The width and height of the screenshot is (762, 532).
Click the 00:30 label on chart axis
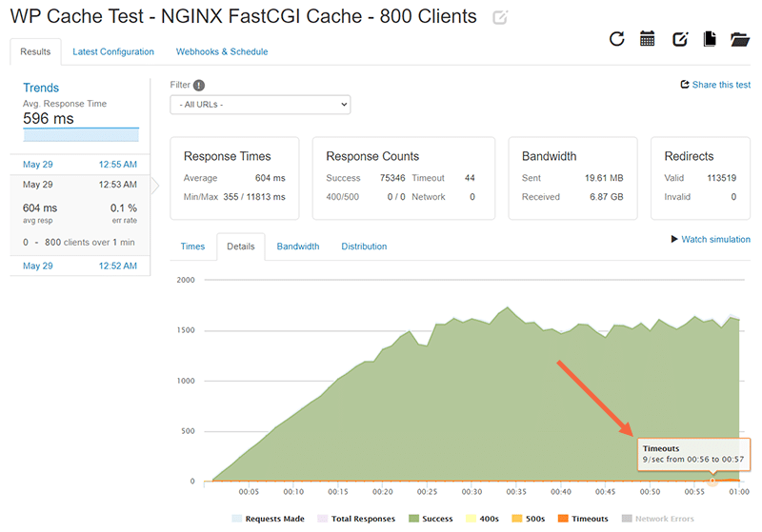471,492
